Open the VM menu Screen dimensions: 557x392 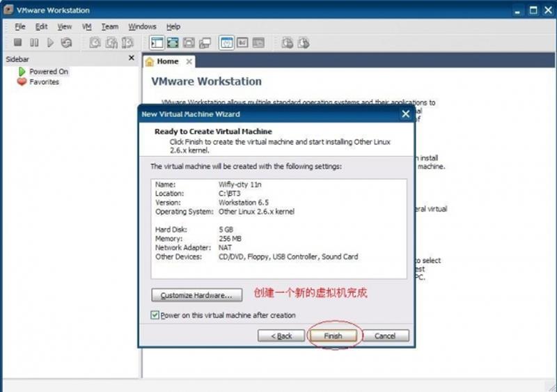[x=86, y=26]
